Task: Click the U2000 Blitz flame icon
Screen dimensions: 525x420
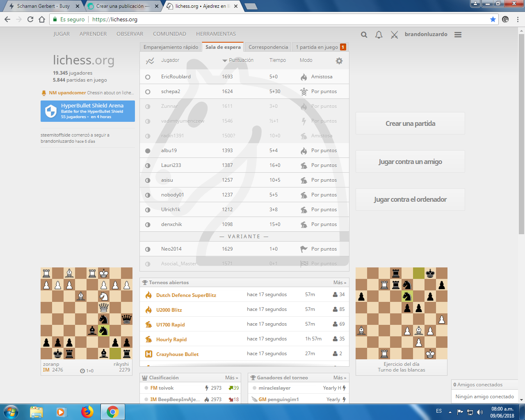Action: tap(149, 310)
